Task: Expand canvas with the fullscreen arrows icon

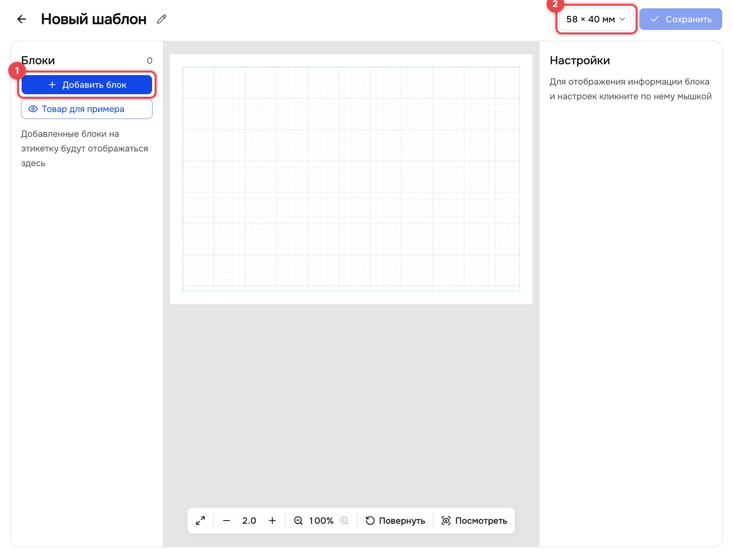Action: [201, 521]
